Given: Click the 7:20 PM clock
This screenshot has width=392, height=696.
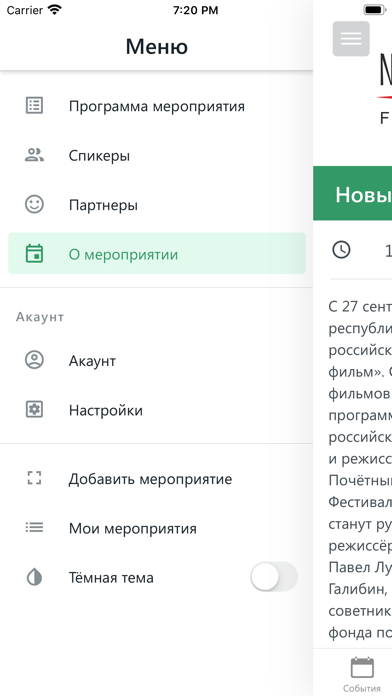Looking at the screenshot, I should (x=195, y=10).
